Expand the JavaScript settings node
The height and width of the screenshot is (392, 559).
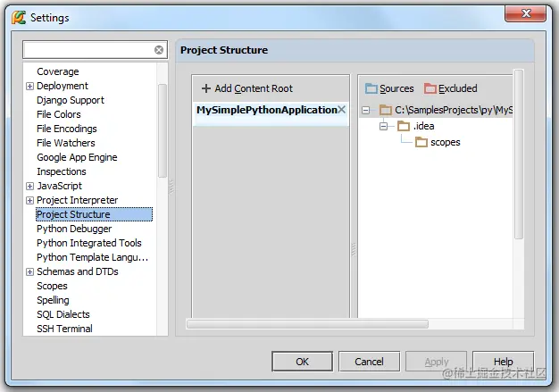(x=30, y=186)
